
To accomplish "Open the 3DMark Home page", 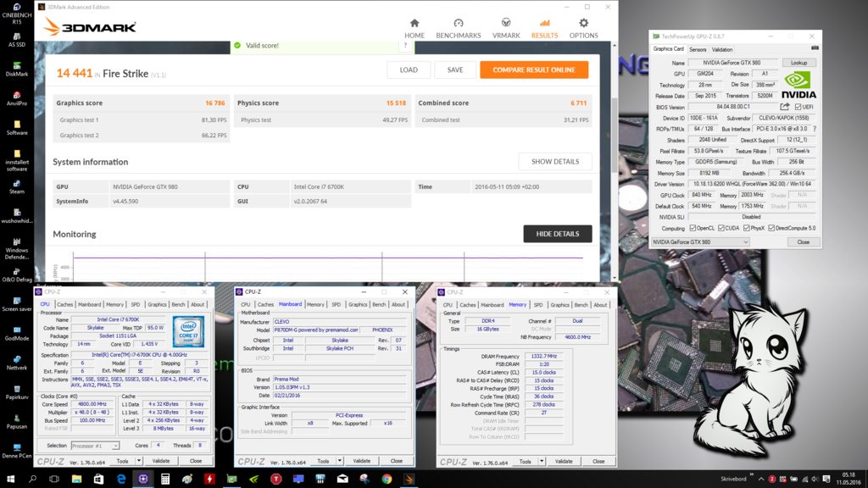I will point(414,28).
